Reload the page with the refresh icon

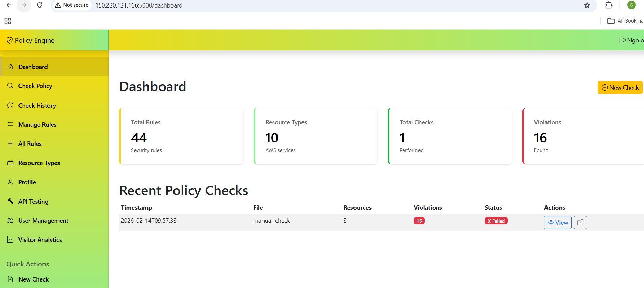click(x=40, y=5)
